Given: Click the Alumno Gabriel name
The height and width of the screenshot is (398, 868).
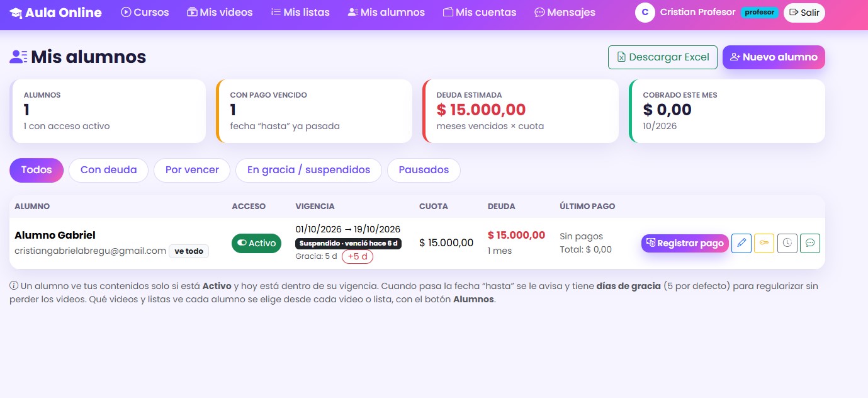Looking at the screenshot, I should coord(55,236).
